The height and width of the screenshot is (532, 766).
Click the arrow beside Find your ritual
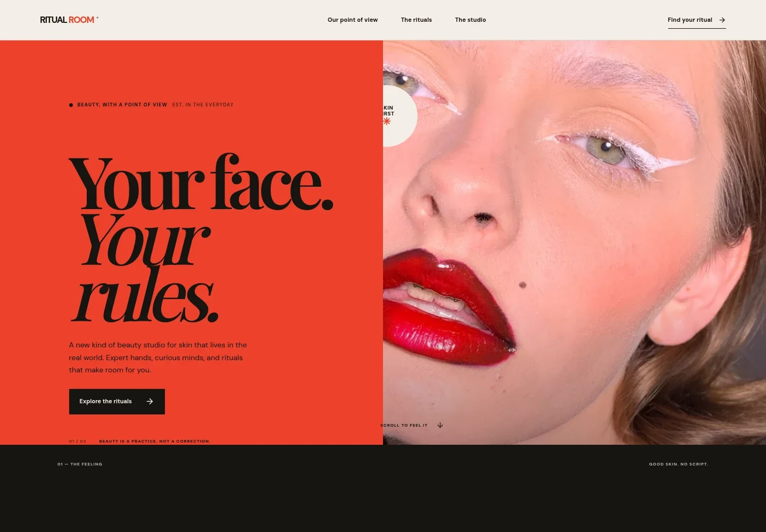coord(722,20)
